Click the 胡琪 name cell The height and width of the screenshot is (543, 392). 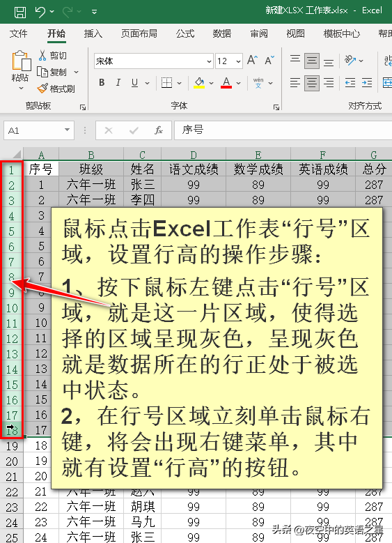[142, 507]
